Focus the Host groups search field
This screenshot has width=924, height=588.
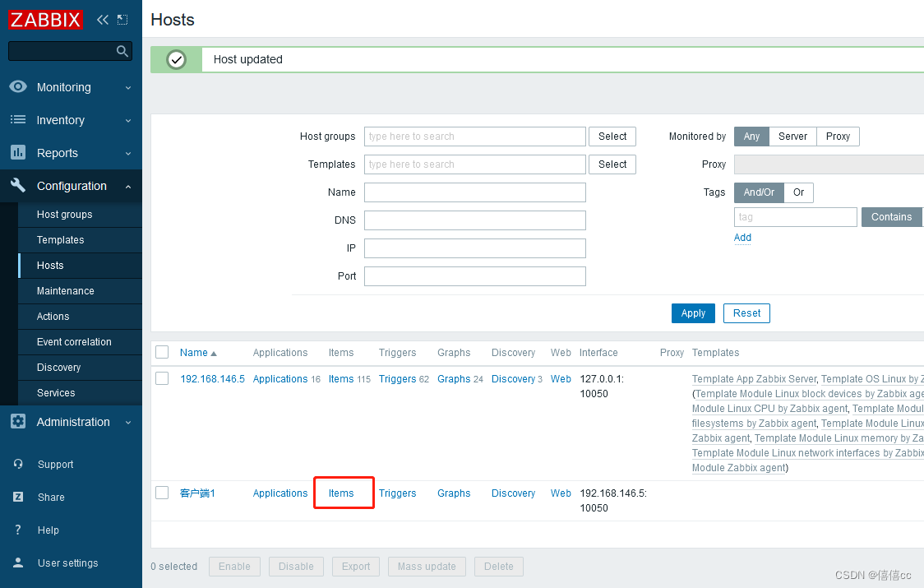475,137
